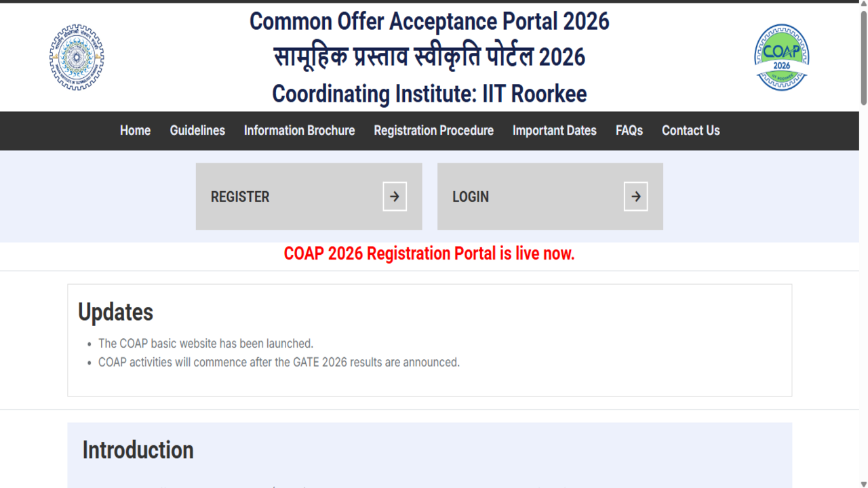Open the Contact Us page
868x488 pixels.
coord(690,131)
